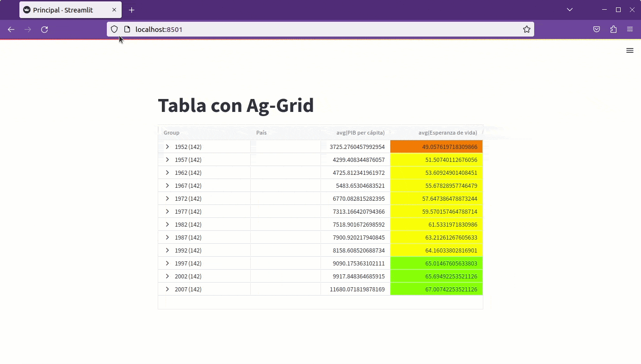The width and height of the screenshot is (641, 364).
Task: Click the localhost:8501 address bar
Action: tap(320, 29)
